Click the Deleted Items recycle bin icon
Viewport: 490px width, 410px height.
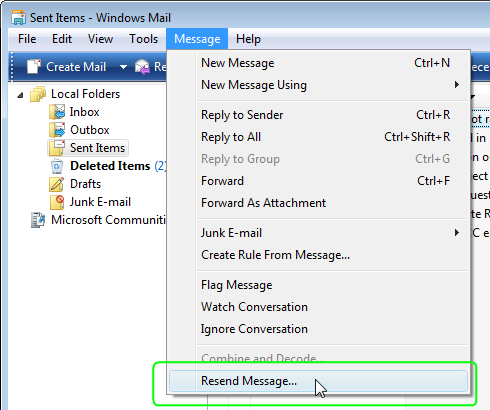point(57,166)
